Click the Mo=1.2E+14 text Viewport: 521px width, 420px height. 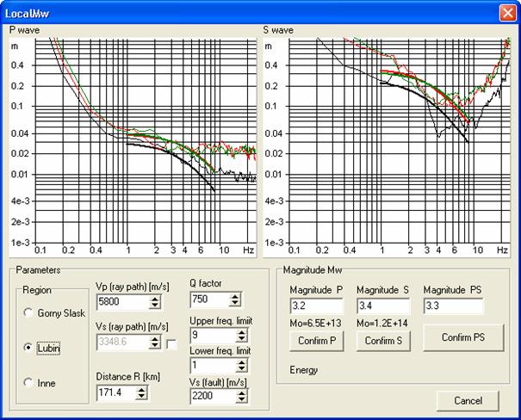382,324
